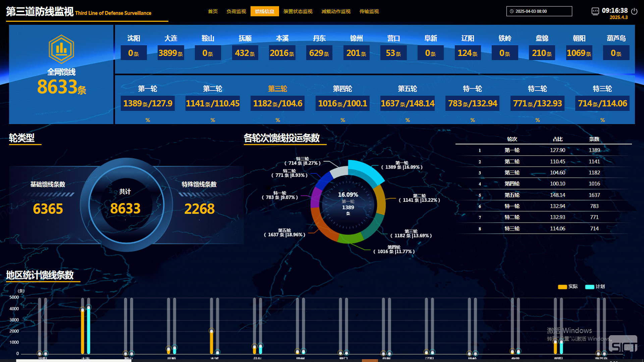Click the power icon next to clock
The height and width of the screenshot is (362, 644).
tap(634, 11)
